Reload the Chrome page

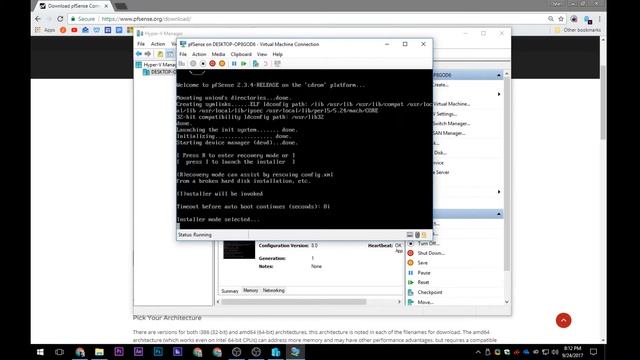pos(60,19)
